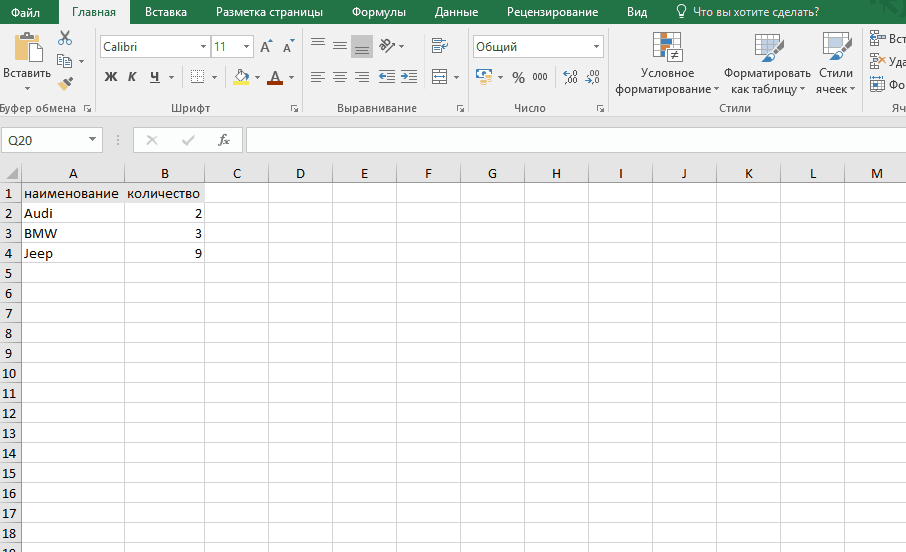Switch to the Вставка tab
Image resolution: width=906 pixels, height=552 pixels.
(x=166, y=12)
